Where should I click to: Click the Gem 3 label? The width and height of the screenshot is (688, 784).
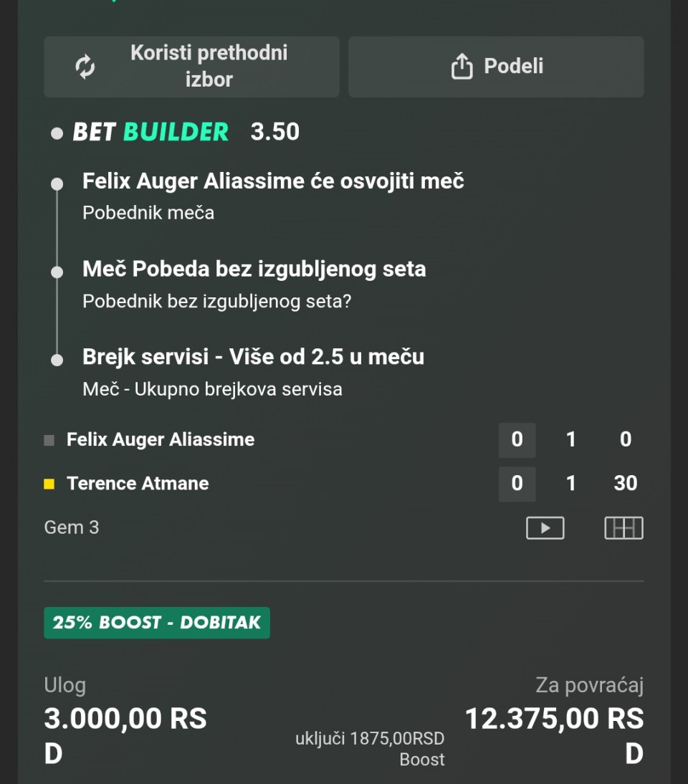[x=72, y=528]
